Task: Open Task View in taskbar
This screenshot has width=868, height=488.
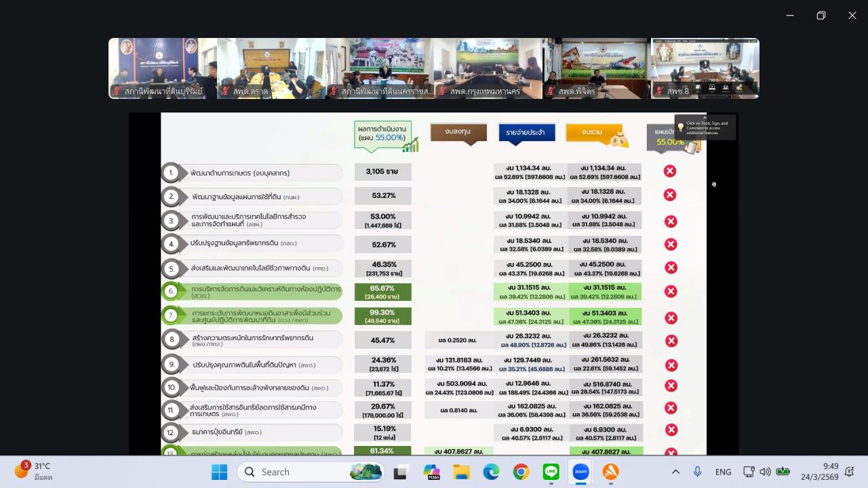Action: coord(400,472)
